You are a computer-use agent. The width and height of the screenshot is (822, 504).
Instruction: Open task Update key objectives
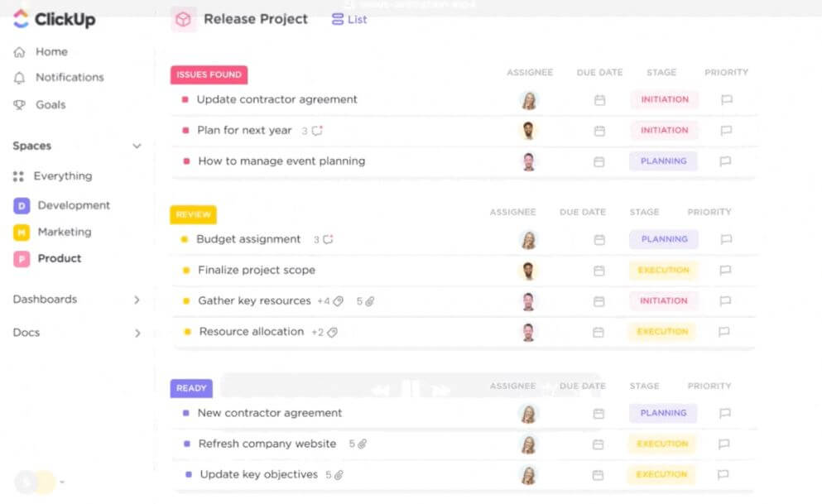pyautogui.click(x=258, y=475)
